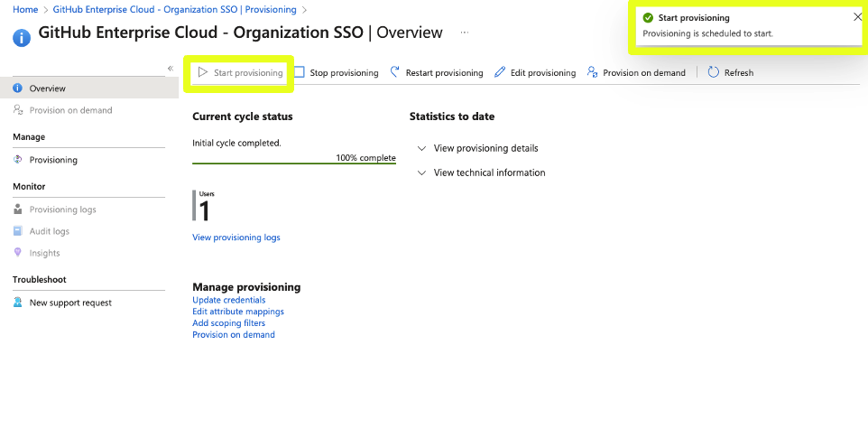Click the Current cycle status heading
The height and width of the screenshot is (438, 868).
[x=243, y=116]
